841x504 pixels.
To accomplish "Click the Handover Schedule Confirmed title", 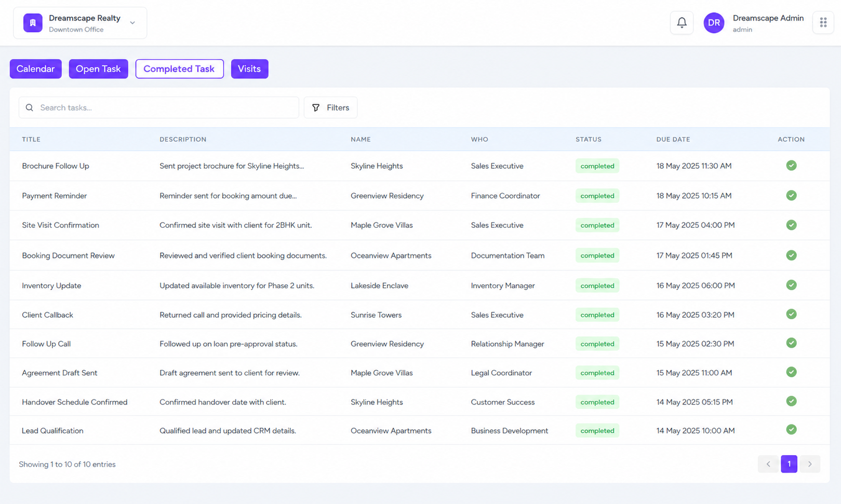I will coord(75,402).
